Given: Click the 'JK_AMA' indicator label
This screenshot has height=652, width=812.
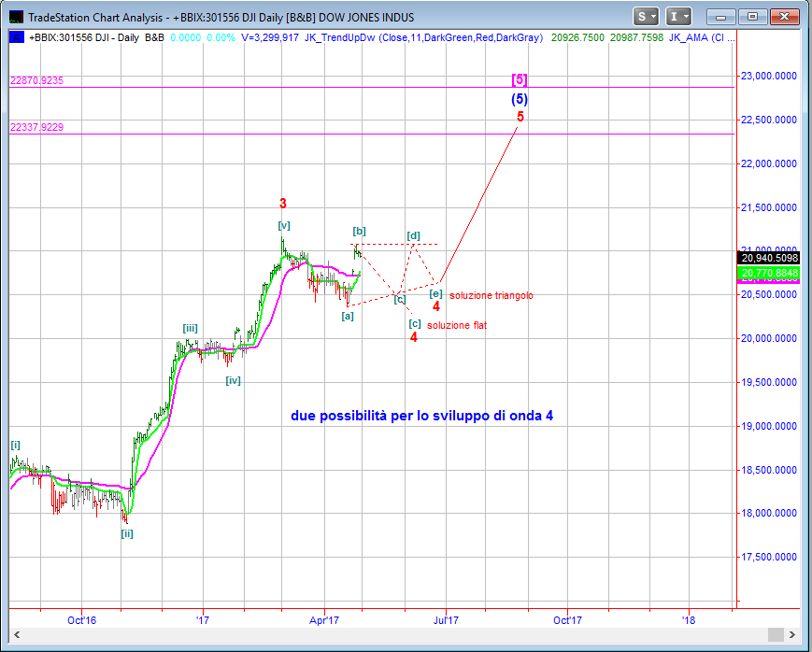Looking at the screenshot, I should click(689, 37).
